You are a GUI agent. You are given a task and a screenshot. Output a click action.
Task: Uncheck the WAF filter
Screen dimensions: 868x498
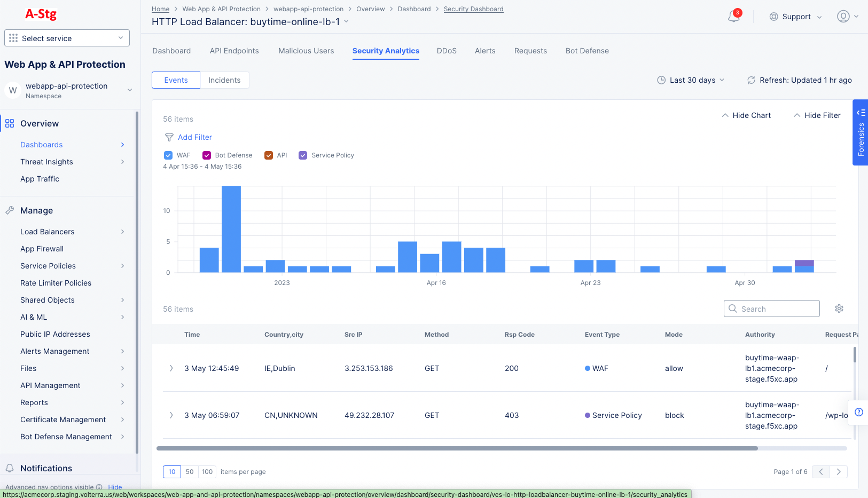coord(168,155)
